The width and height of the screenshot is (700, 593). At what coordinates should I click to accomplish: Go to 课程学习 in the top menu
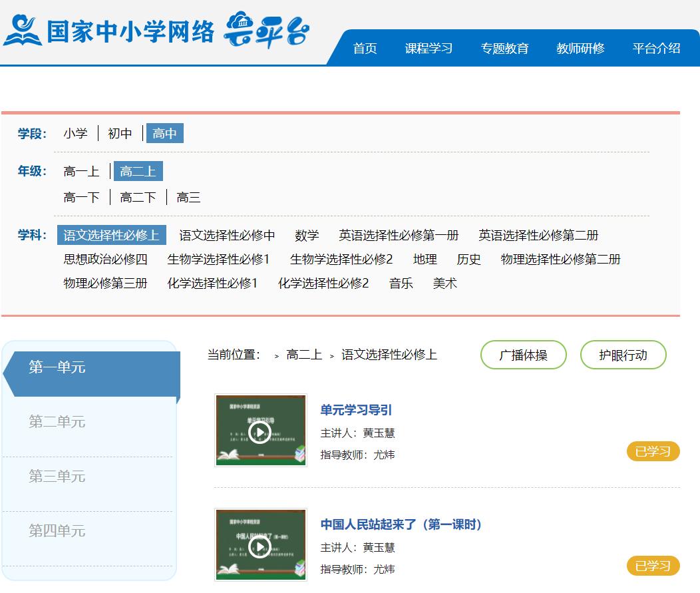click(x=429, y=48)
